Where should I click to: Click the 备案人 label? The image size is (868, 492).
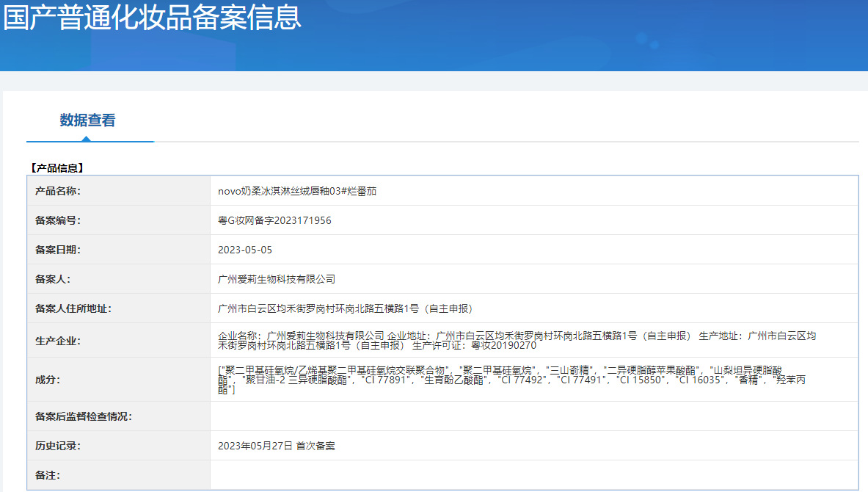(53, 279)
